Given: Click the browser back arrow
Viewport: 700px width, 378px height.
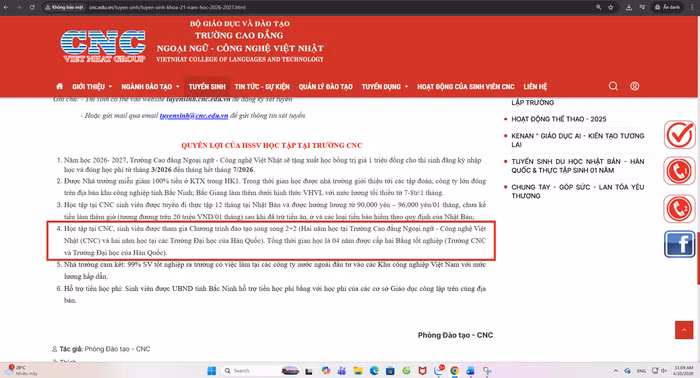Looking at the screenshot, I should tap(6, 7).
